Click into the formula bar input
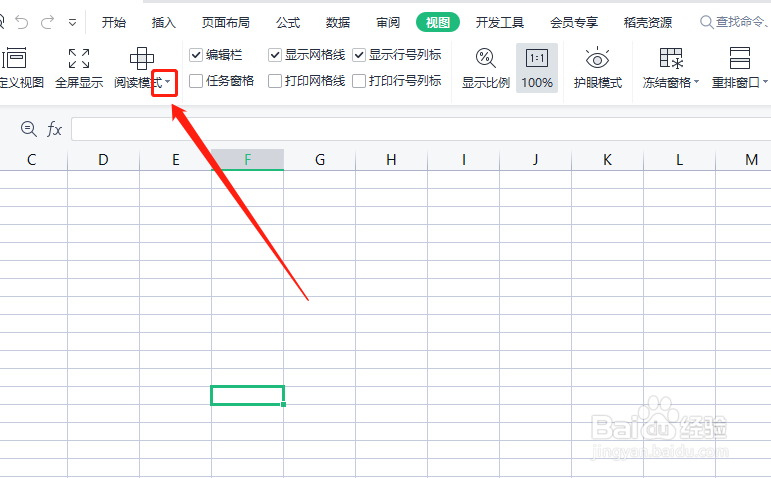The width and height of the screenshot is (771, 478). coord(421,129)
